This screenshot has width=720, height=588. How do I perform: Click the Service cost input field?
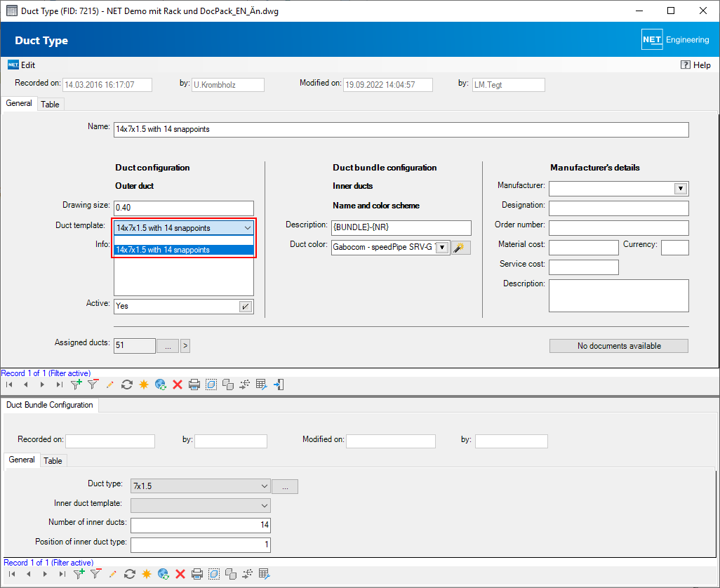pyautogui.click(x=584, y=267)
